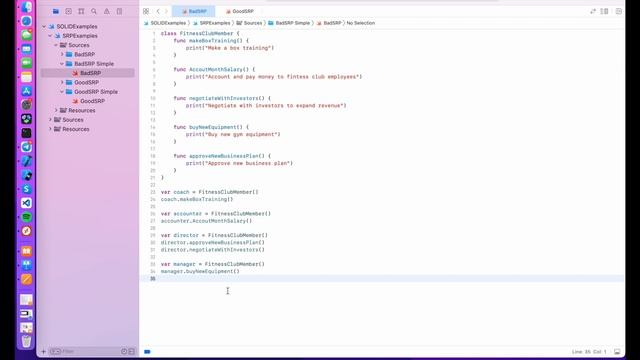Open Xcode hammer icon in Dock
The width and height of the screenshot is (640, 360).
27,161
